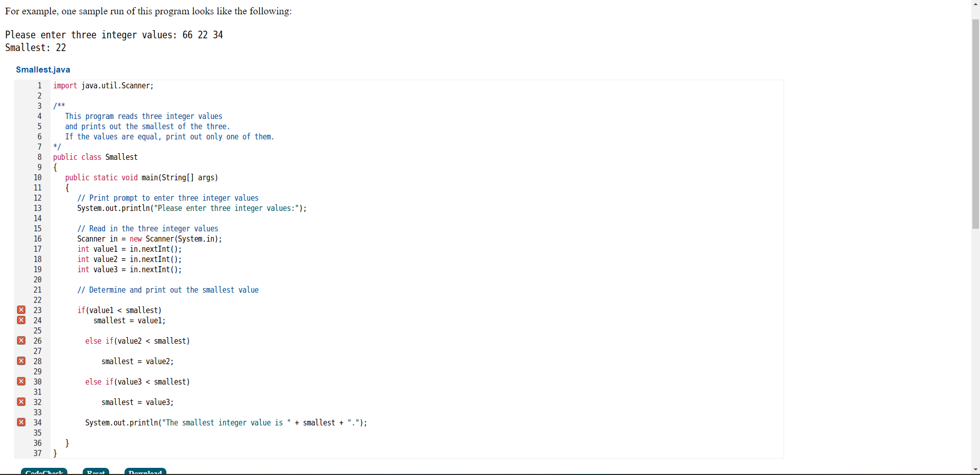Image resolution: width=980 pixels, height=475 pixels.
Task: Click the error marker on line 30
Action: [x=21, y=381]
